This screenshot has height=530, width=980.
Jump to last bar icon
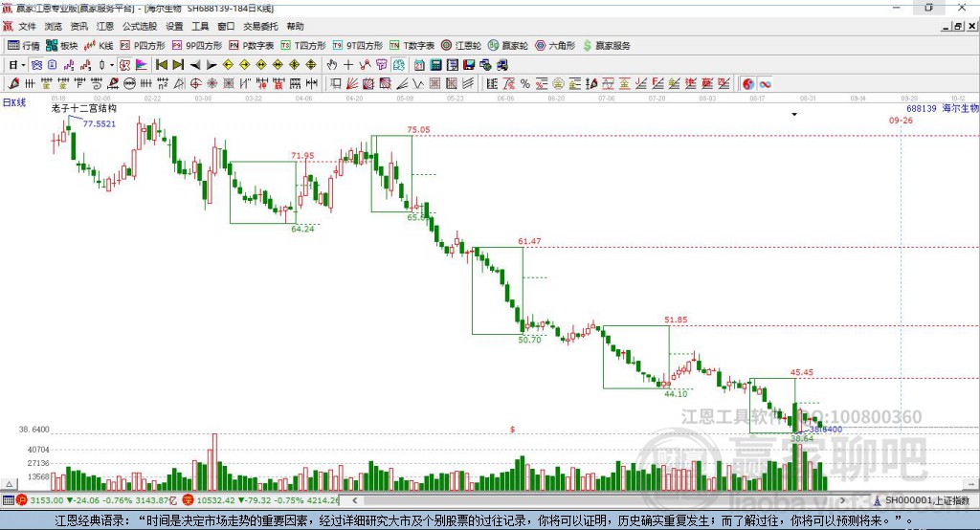(x=178, y=65)
